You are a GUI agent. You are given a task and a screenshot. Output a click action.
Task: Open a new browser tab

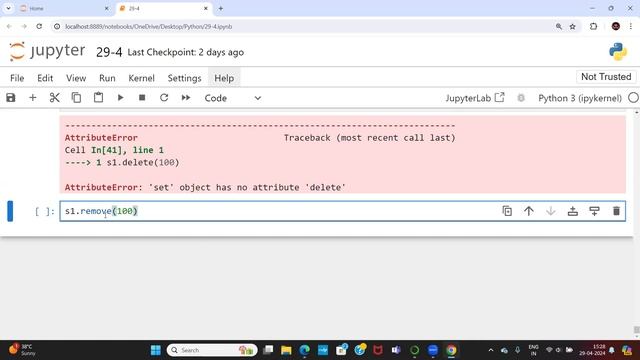[221, 8]
